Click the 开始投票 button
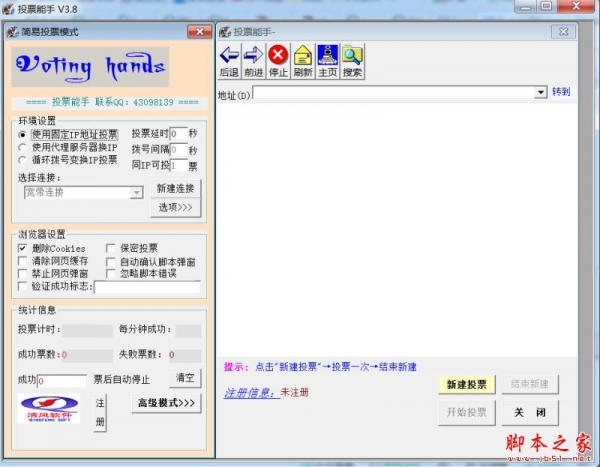This screenshot has height=467, width=600. pyautogui.click(x=467, y=412)
